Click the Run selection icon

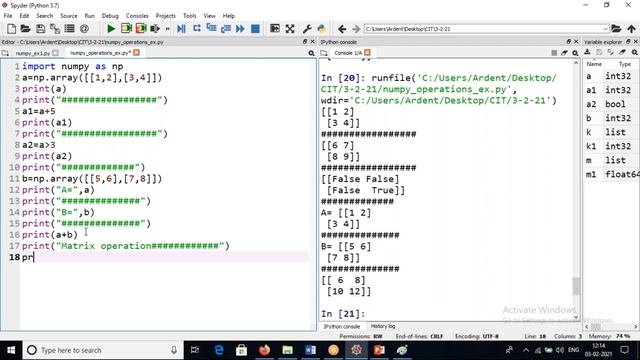click(155, 29)
